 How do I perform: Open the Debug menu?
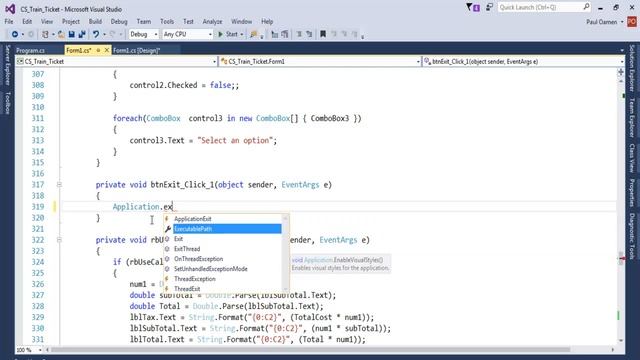tap(119, 21)
